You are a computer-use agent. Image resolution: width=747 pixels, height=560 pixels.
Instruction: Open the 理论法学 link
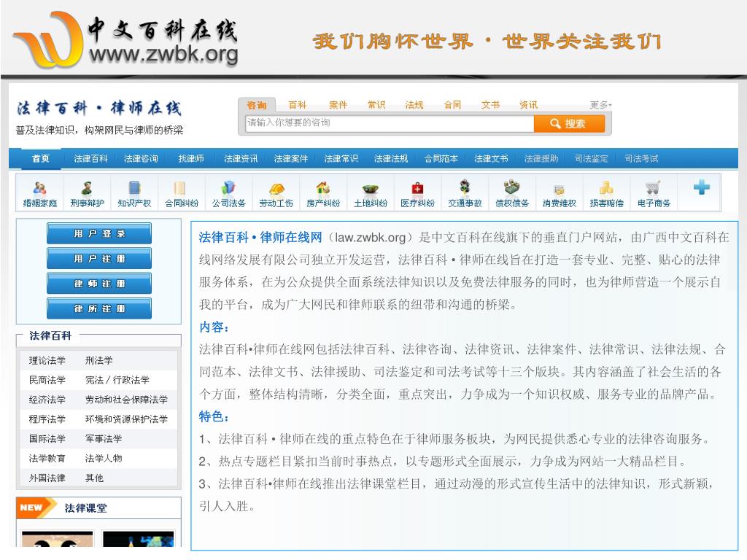coord(47,360)
